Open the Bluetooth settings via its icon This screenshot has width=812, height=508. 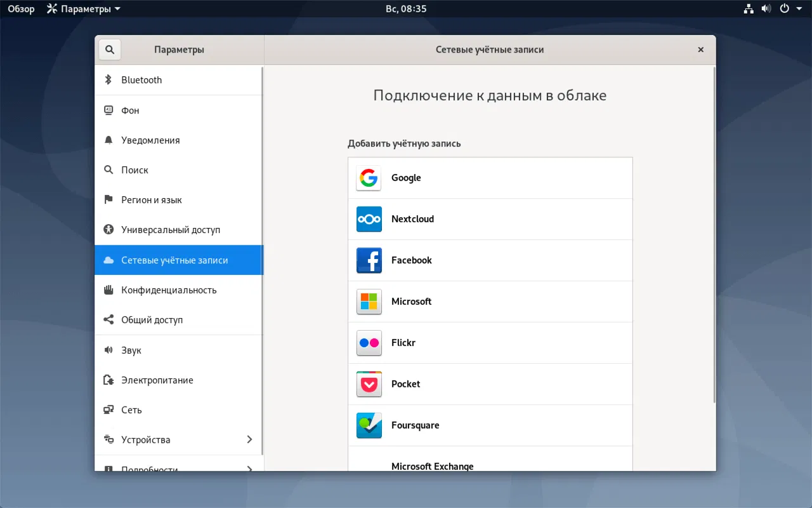click(x=108, y=80)
